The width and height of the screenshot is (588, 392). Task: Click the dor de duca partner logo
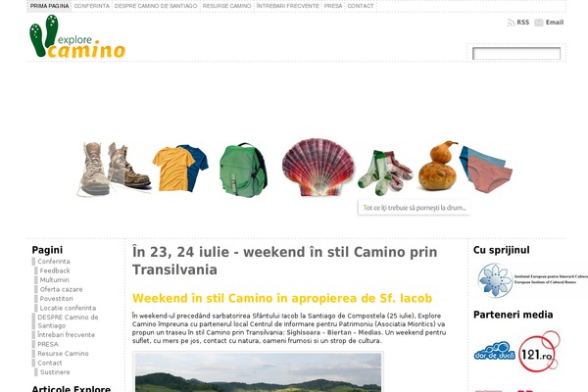click(x=495, y=351)
